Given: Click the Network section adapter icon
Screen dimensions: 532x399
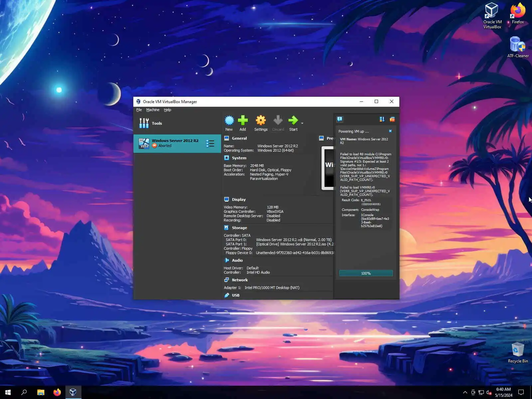Looking at the screenshot, I should 226,280.
